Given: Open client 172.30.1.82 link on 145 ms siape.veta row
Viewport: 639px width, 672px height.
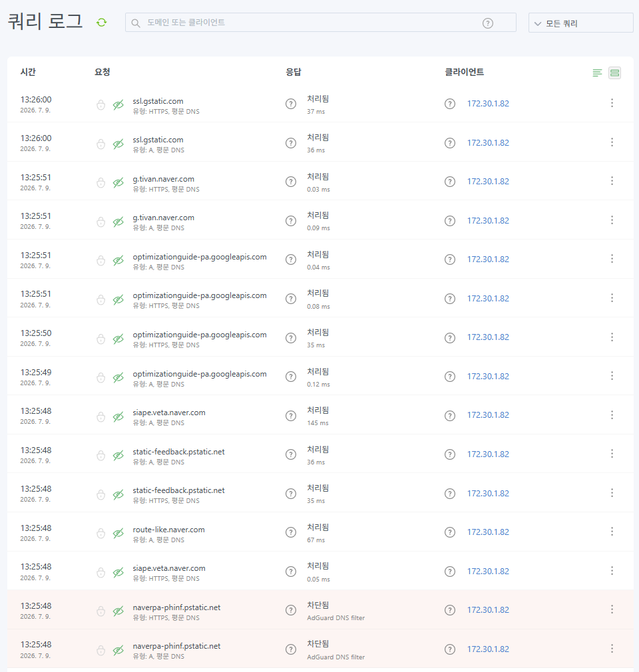Looking at the screenshot, I should click(488, 415).
